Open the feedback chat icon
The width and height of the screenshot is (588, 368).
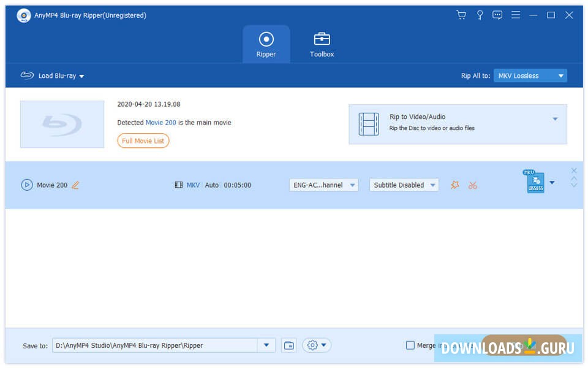pyautogui.click(x=497, y=15)
